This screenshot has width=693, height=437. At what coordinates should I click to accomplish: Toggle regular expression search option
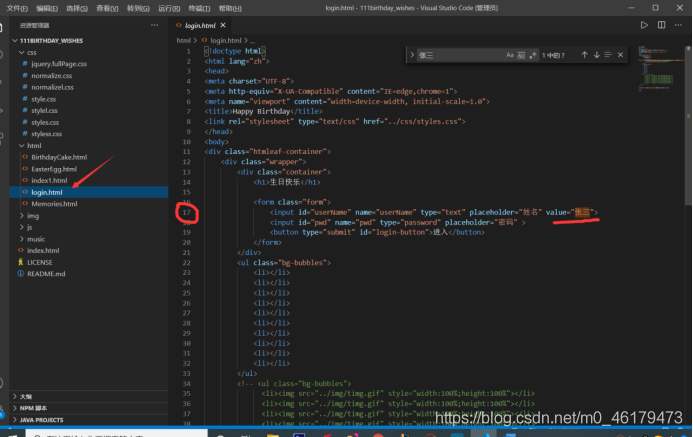532,55
